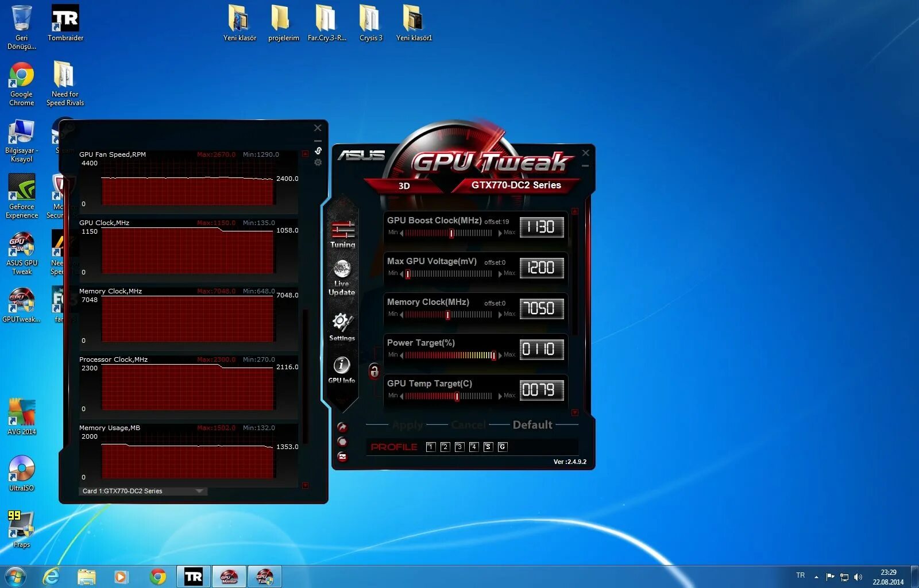Screen dimensions: 919x588
Task: Decrease Memory Clock with Min arrow
Action: click(401, 315)
